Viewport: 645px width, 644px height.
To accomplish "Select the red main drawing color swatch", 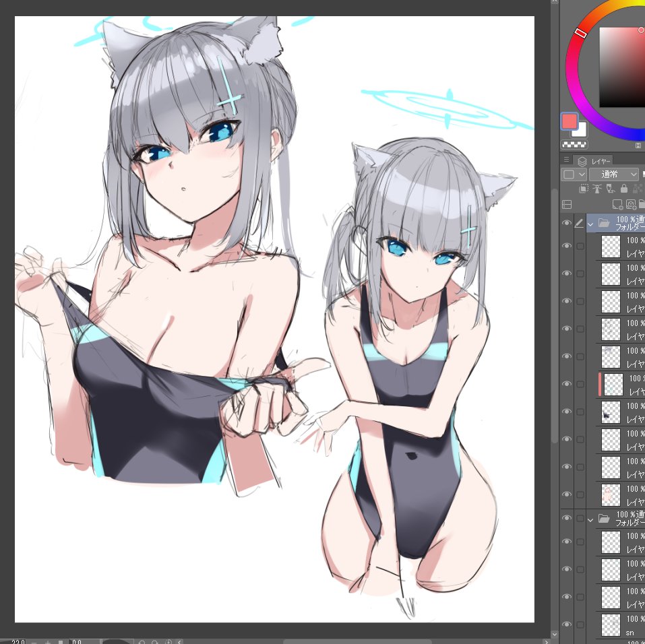I will (570, 121).
